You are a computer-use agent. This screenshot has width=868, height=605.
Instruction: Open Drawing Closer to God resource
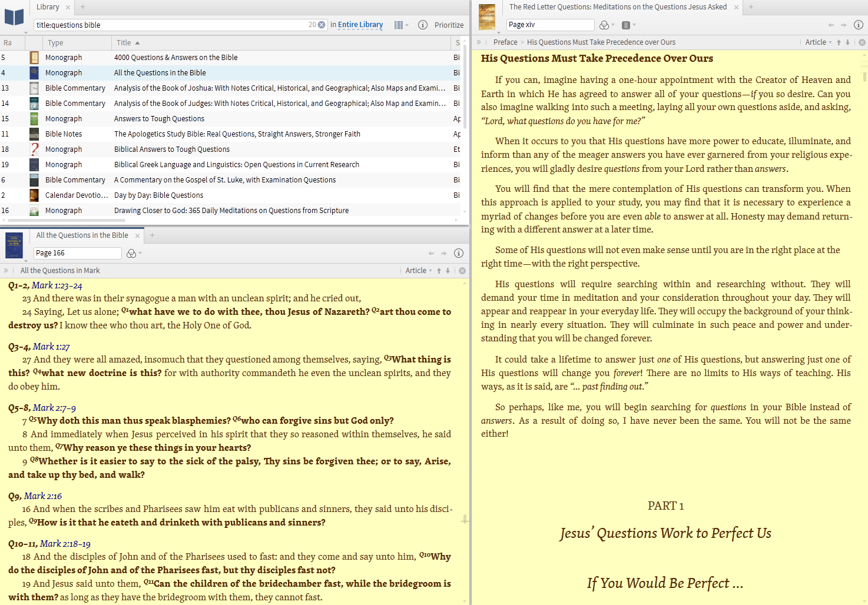pyautogui.click(x=231, y=211)
